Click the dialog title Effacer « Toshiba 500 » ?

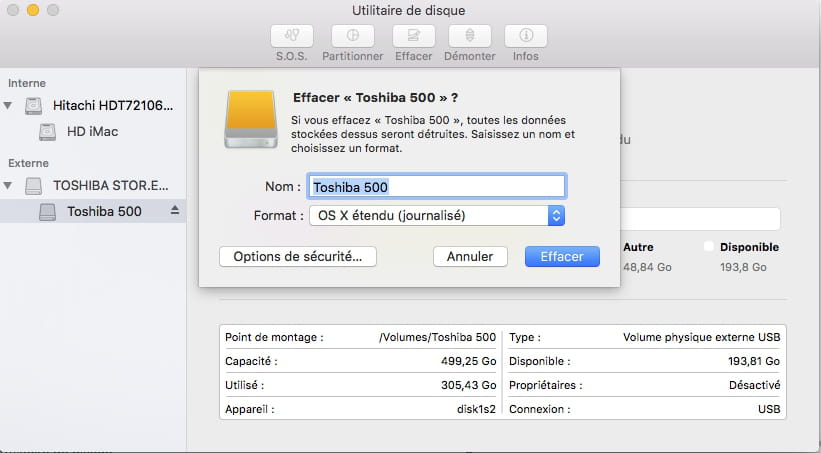pyautogui.click(x=375, y=98)
